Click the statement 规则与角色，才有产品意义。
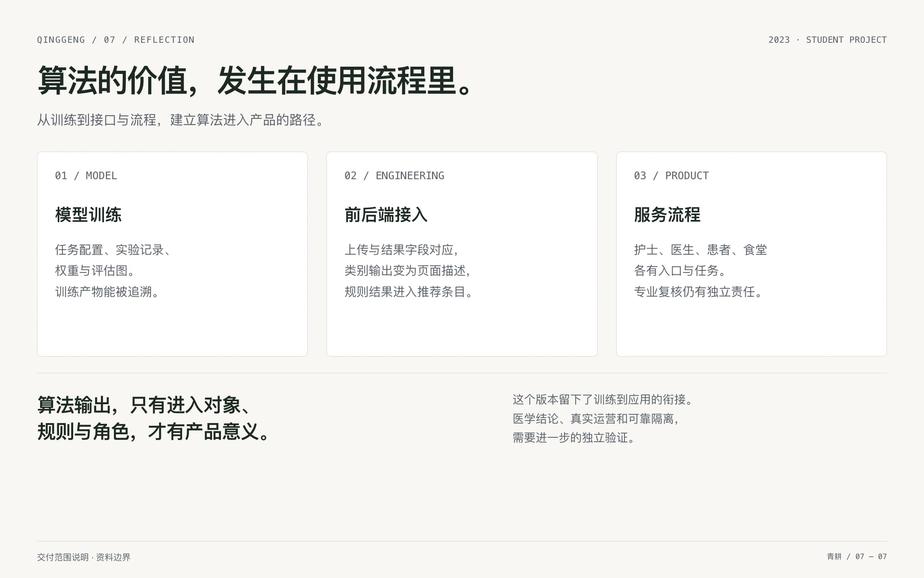Screen dimensions: 924x578 pyautogui.click(x=154, y=432)
